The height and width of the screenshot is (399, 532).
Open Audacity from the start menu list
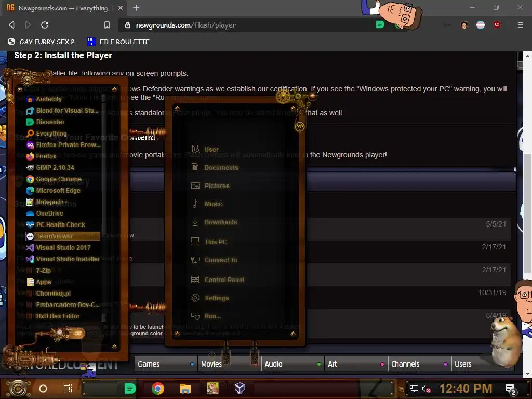click(44, 99)
